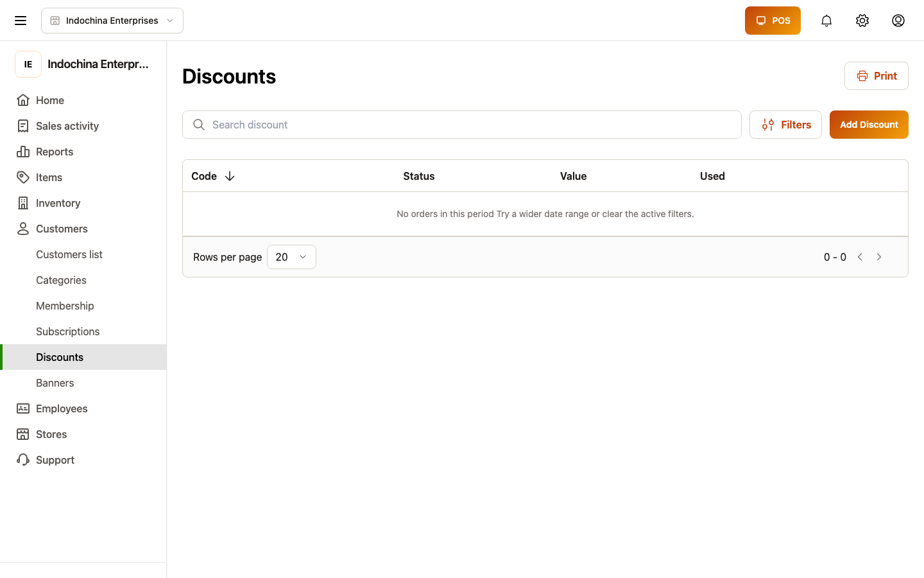Click the Support headset icon
Image resolution: width=924 pixels, height=578 pixels.
pyautogui.click(x=23, y=460)
